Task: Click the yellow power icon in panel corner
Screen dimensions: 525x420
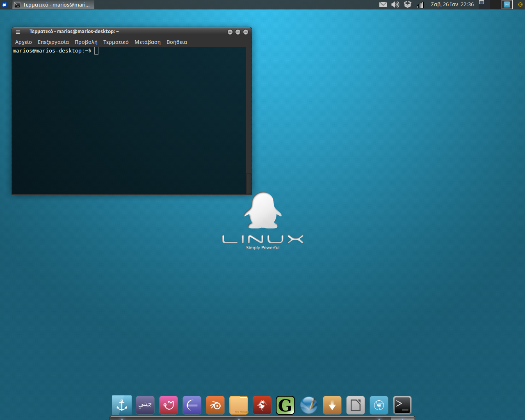Action: pos(520,5)
